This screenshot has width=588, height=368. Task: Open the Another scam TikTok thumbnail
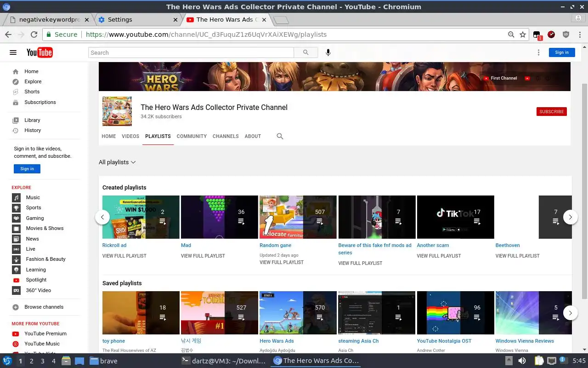click(456, 217)
